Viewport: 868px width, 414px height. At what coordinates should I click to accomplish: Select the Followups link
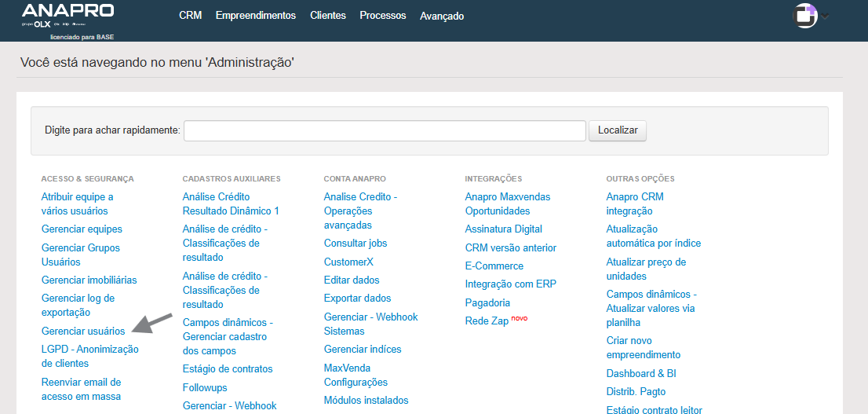(x=205, y=387)
